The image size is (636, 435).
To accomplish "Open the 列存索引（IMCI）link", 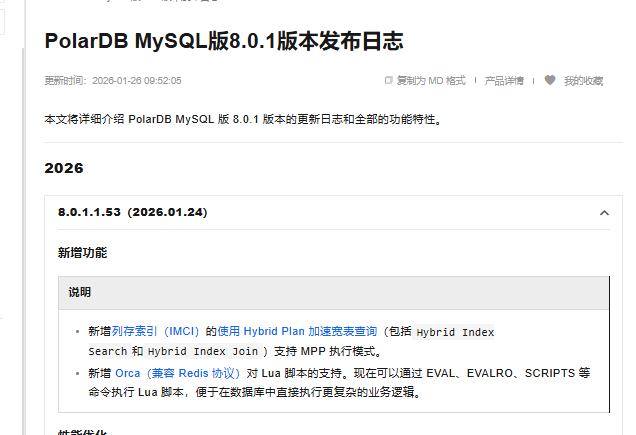I will (x=155, y=331).
